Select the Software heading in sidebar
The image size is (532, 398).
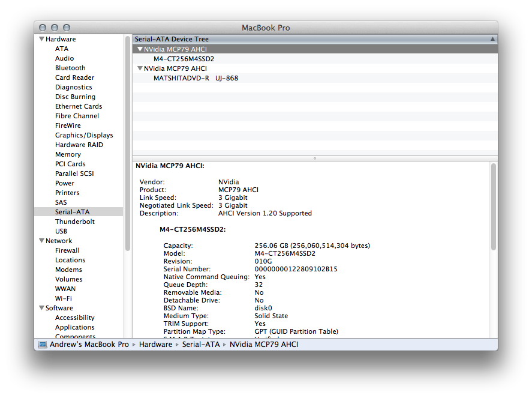(x=59, y=308)
